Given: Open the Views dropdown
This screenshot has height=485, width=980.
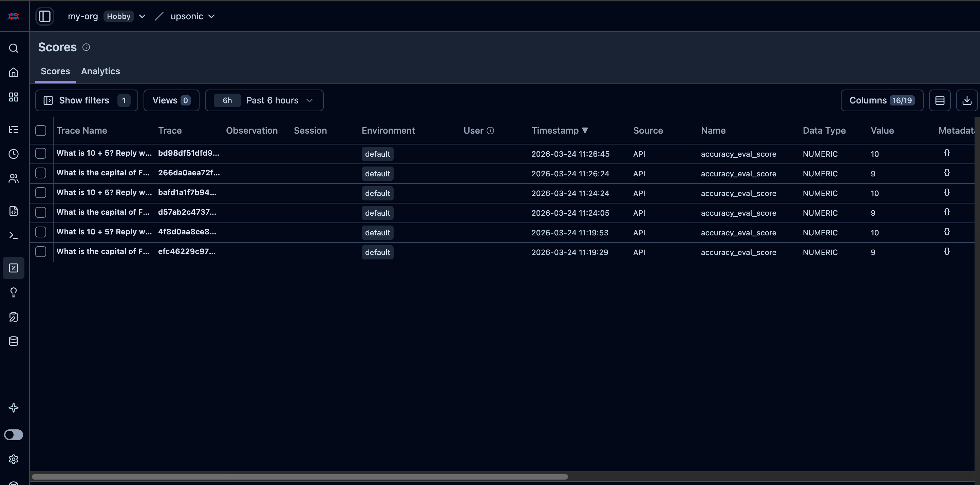Looking at the screenshot, I should point(171,100).
